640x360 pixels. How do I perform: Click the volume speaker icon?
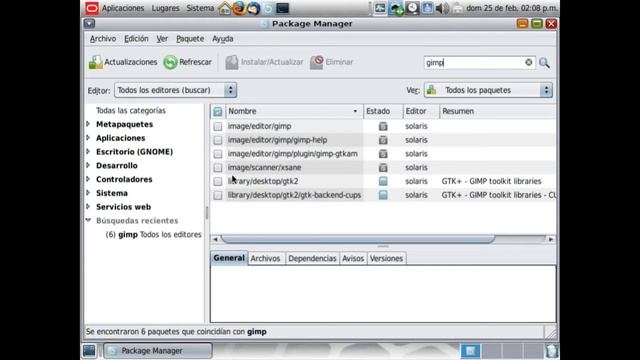coord(442,8)
